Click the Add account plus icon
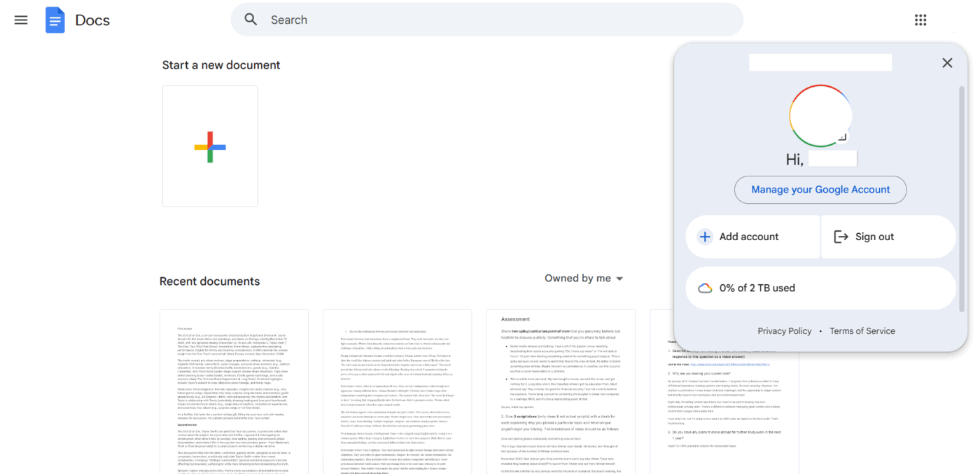980x474 pixels. (x=704, y=237)
